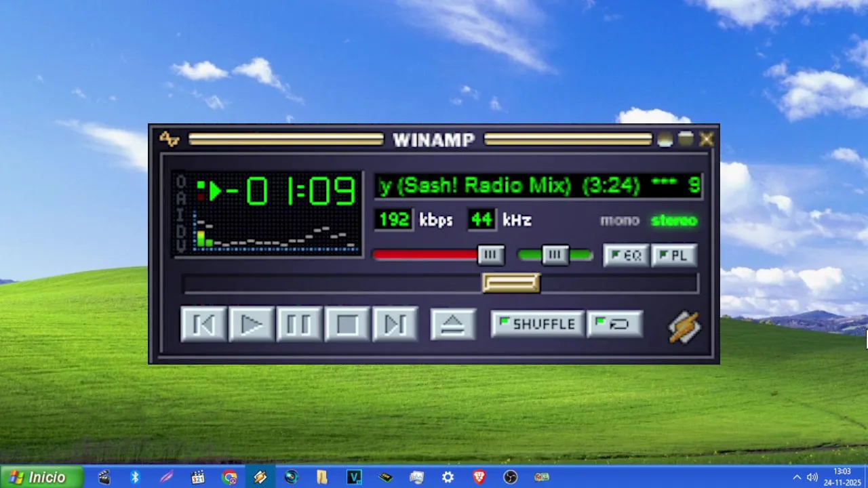Click the Winamp lightning bolt logo

684,327
